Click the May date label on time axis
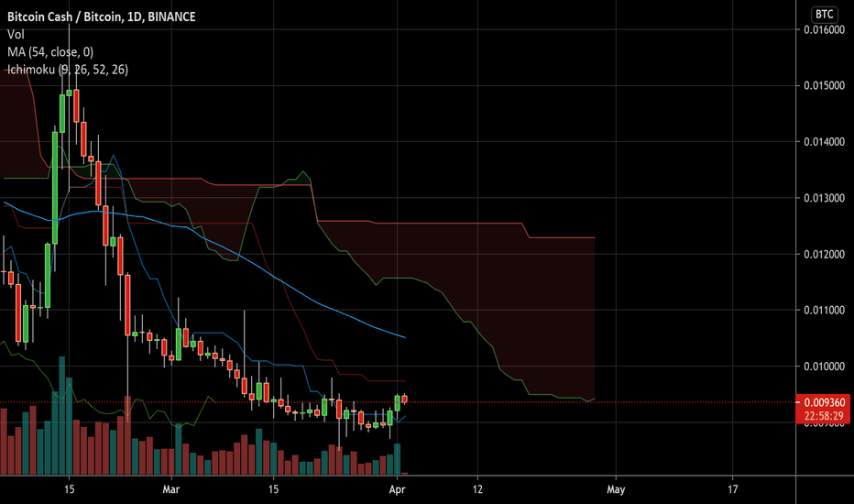The image size is (854, 504). pyautogui.click(x=616, y=489)
